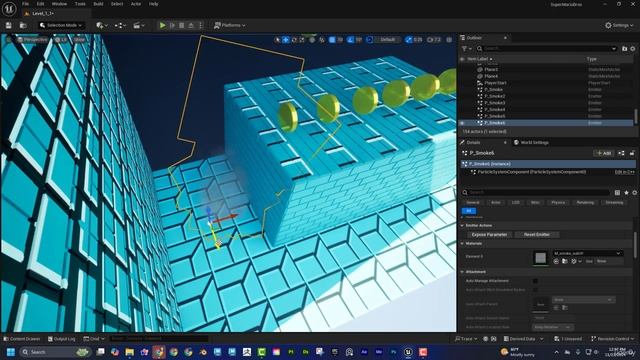
Task: Open the Blueprints toolbar dropdown
Action: [120, 25]
